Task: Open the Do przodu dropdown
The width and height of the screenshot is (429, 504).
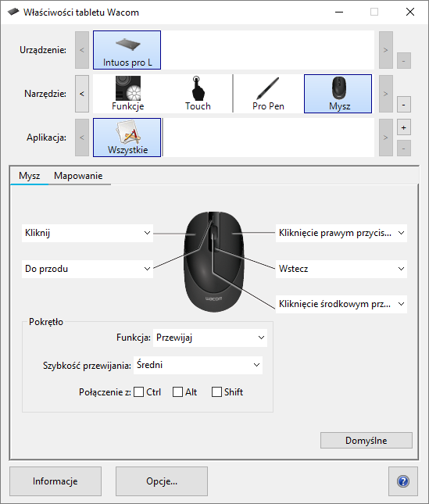Action: coord(88,269)
